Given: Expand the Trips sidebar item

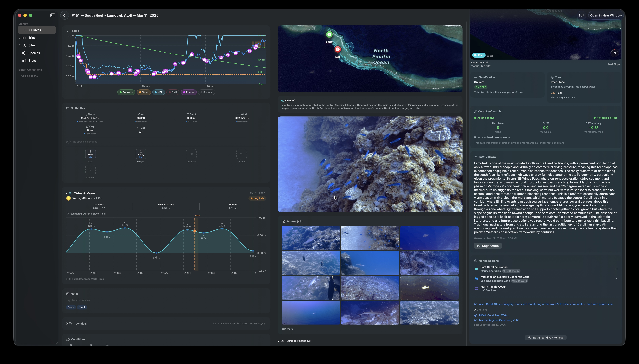Looking at the screenshot, I should pyautogui.click(x=20, y=38).
